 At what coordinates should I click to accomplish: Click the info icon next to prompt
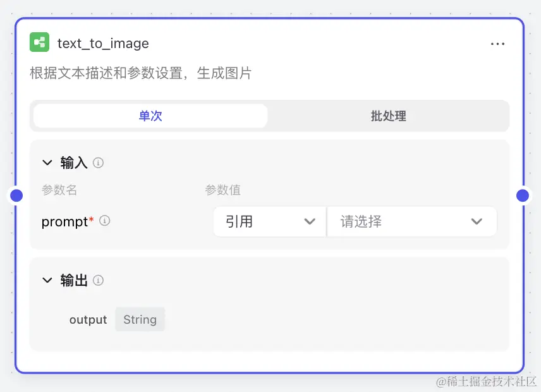104,221
